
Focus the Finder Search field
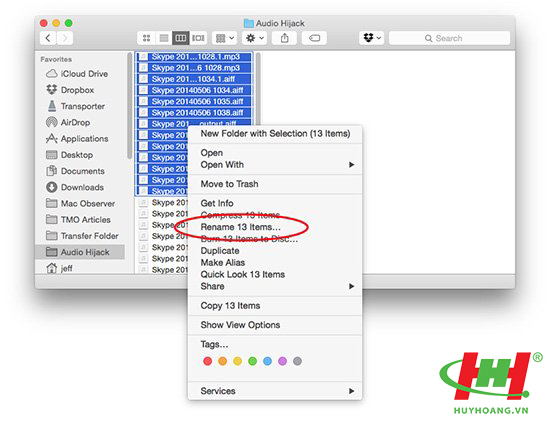(449, 38)
